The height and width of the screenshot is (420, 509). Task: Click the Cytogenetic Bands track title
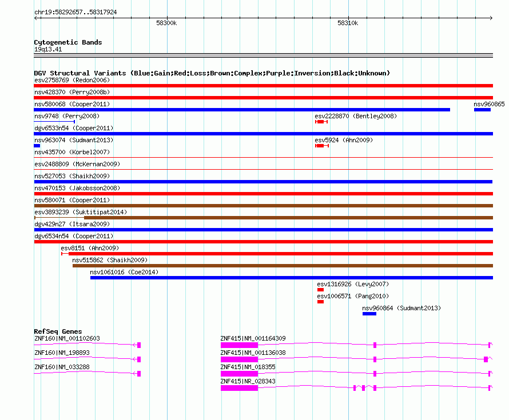coord(68,42)
